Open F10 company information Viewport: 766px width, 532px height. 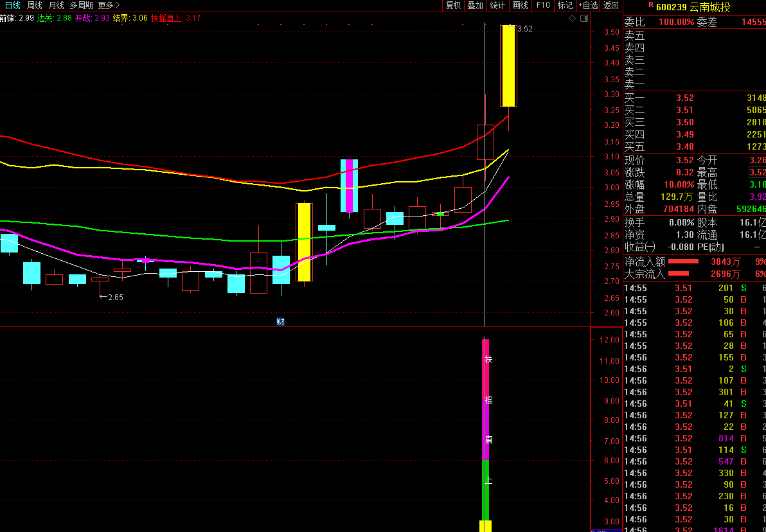(543, 6)
